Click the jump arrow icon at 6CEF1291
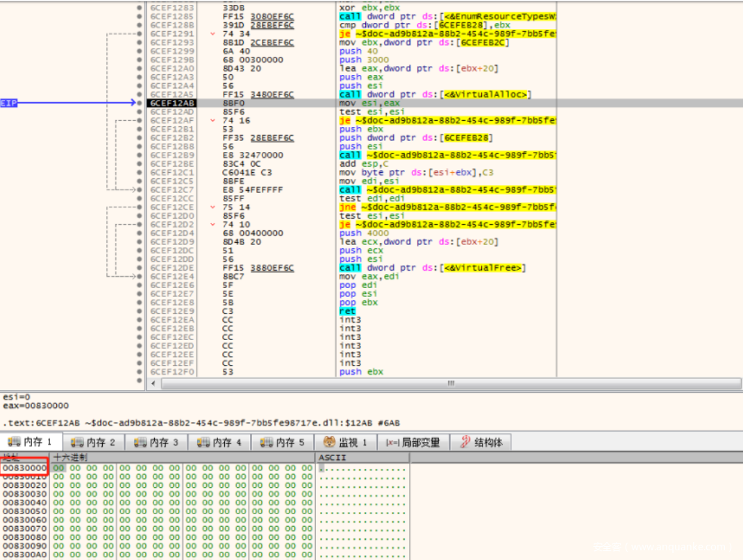743x560 pixels. pos(212,33)
